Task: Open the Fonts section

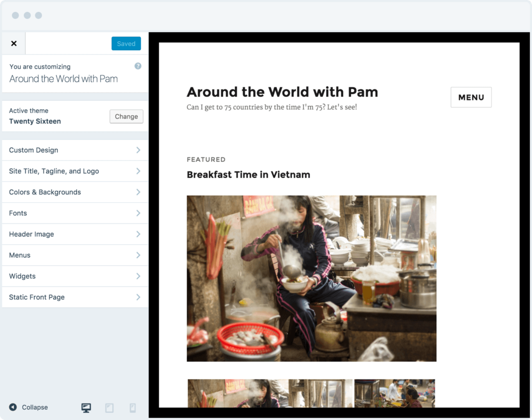Action: pyautogui.click(x=75, y=213)
